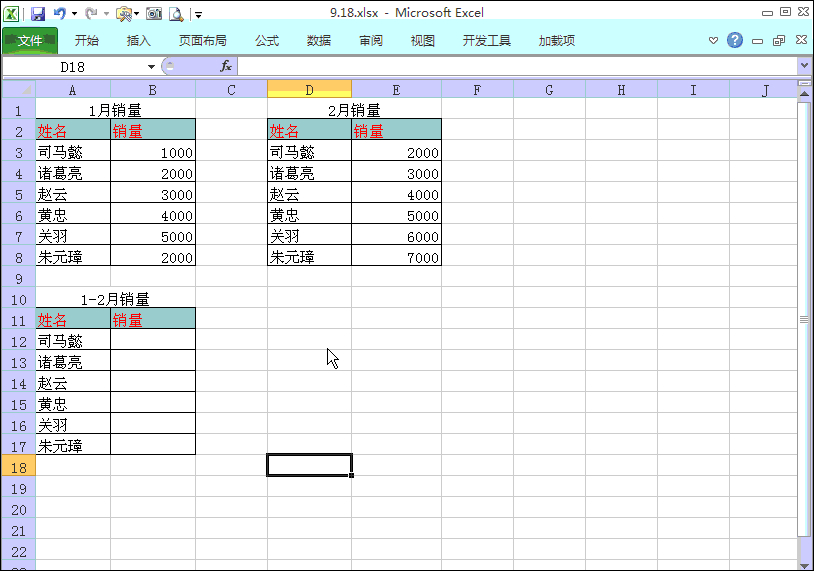Open the 页面布局 ribbon tab
This screenshot has width=814, height=571.
coord(202,40)
